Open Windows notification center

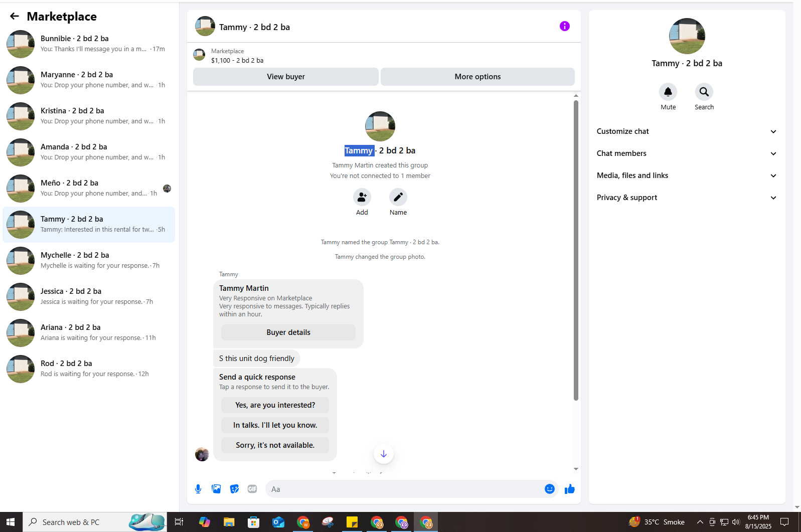pos(784,522)
